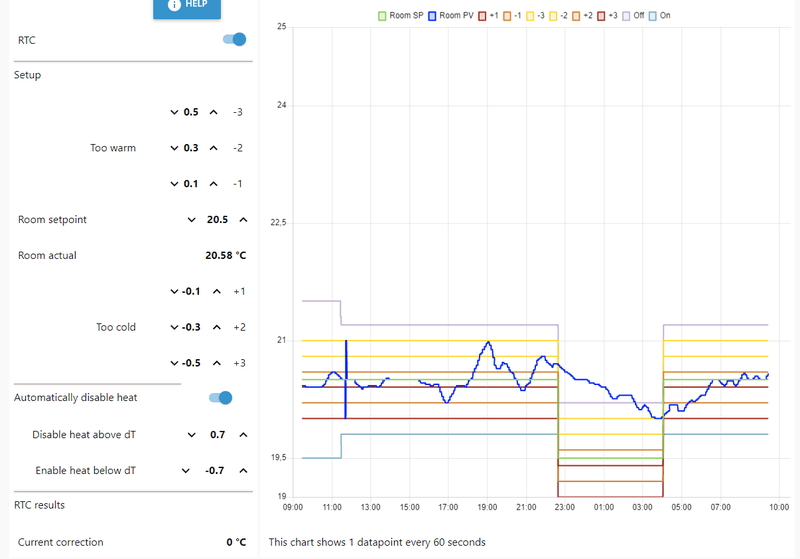Decrease Room setpoint with down arrow
Screen dimensions: 800x559
(x=191, y=220)
